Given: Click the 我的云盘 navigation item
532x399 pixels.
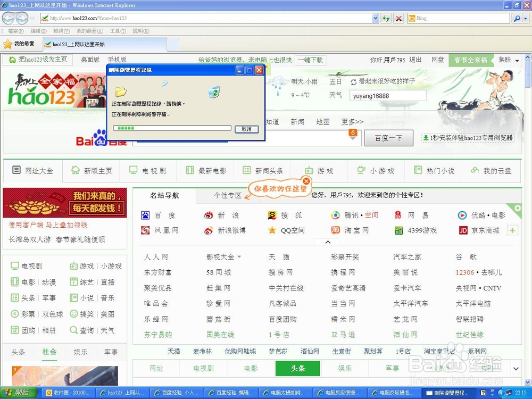Looking at the screenshot, I should [491, 171].
